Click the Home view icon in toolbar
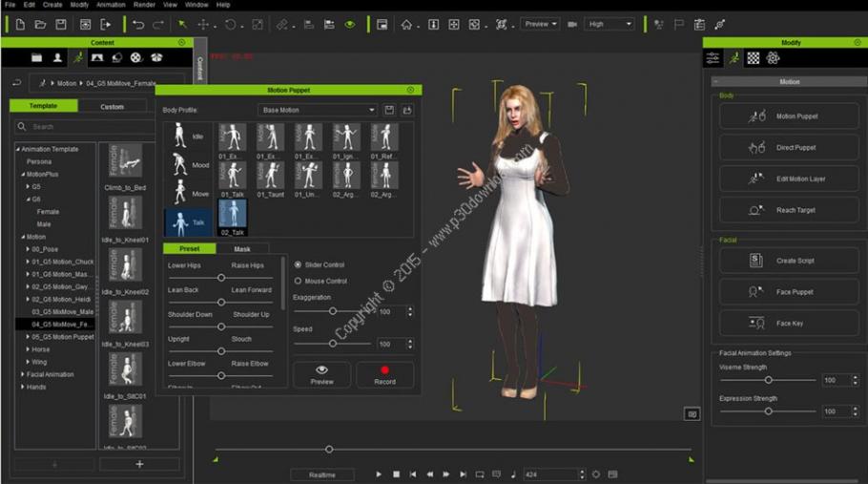The width and height of the screenshot is (868, 484). 407,24
